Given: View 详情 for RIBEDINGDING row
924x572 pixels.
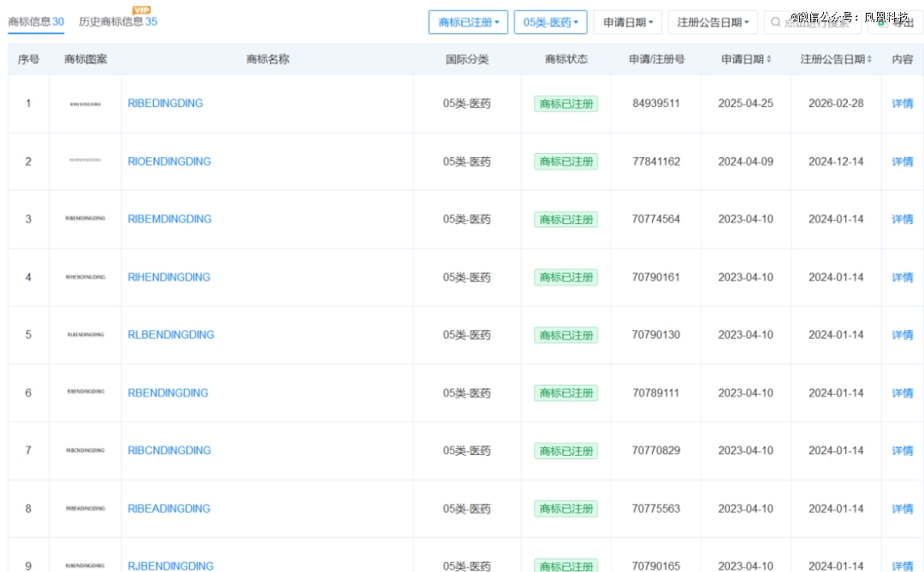Looking at the screenshot, I should coord(903,103).
